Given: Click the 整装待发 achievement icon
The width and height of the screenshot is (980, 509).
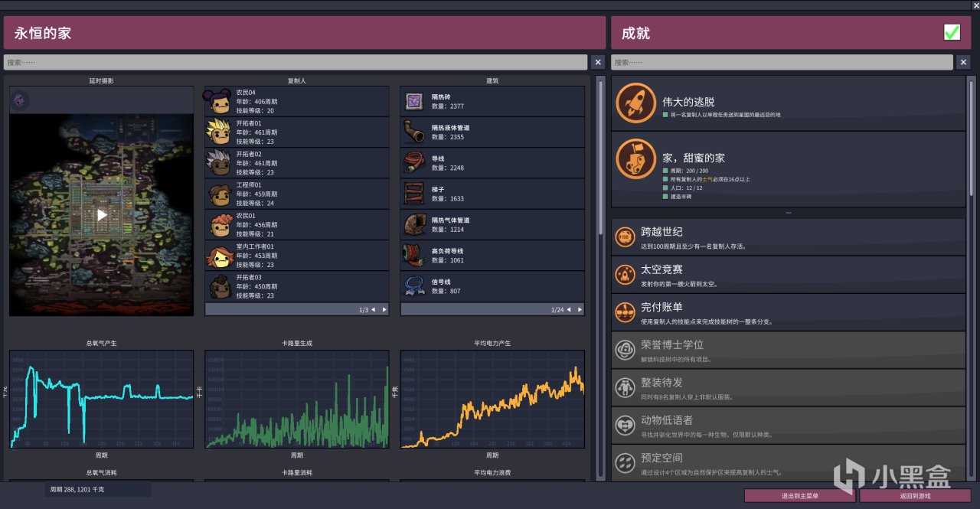Looking at the screenshot, I should coord(626,387).
